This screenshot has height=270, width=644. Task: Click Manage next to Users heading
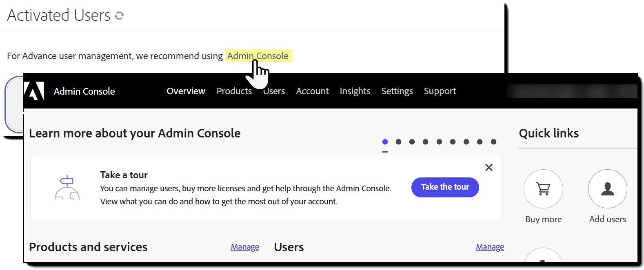tap(490, 247)
